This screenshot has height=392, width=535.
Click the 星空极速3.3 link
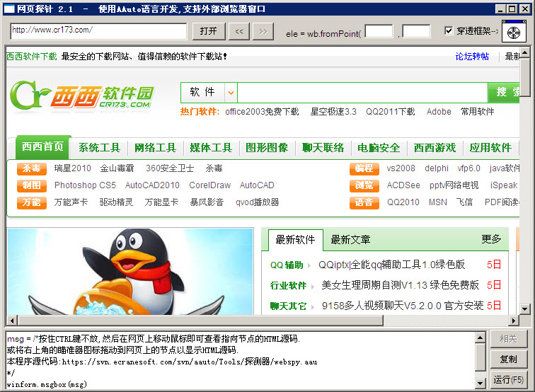pos(333,112)
